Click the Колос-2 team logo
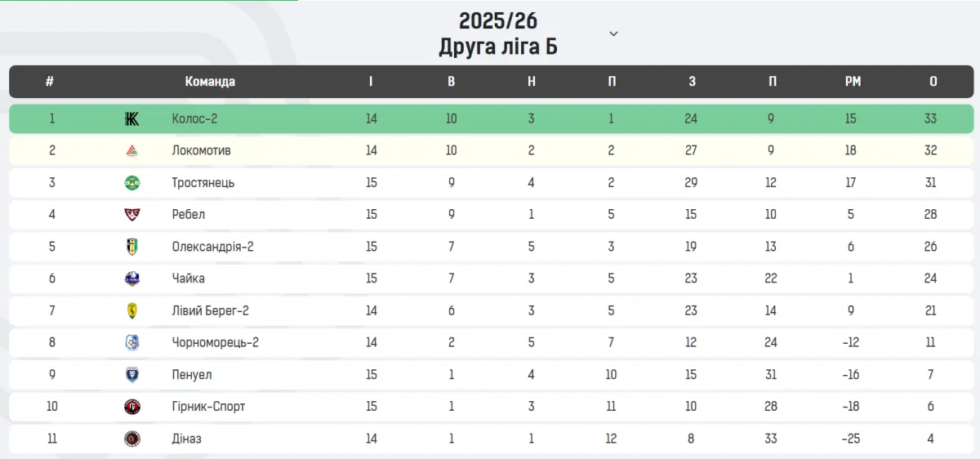 click(131, 119)
